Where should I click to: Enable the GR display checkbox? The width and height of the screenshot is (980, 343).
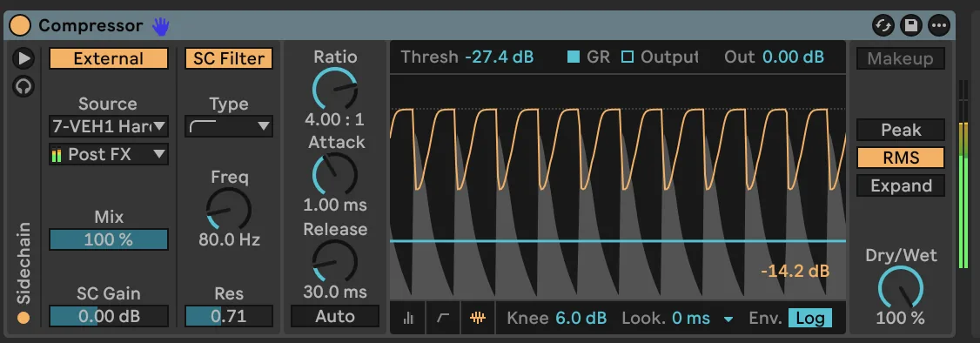coord(574,57)
